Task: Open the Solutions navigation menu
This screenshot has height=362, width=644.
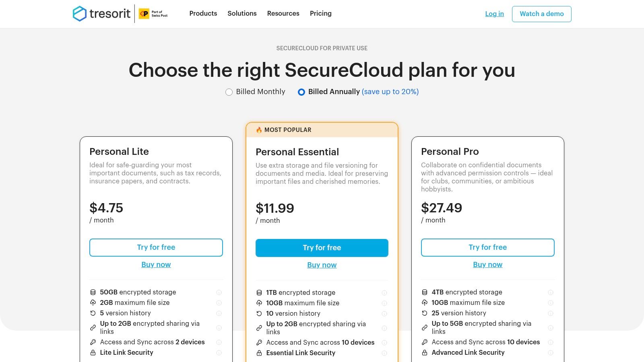Action: tap(242, 13)
